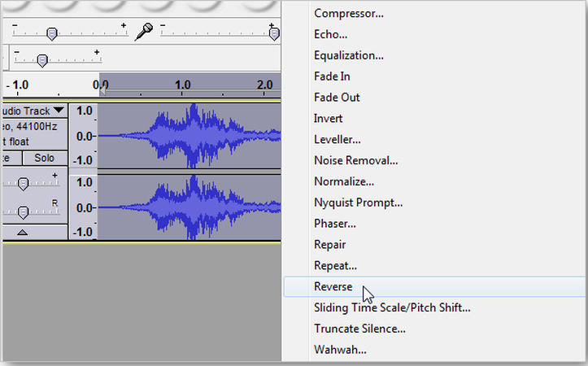Open the Compressor effect
Viewport: 588px width, 366px height.
[x=349, y=13]
